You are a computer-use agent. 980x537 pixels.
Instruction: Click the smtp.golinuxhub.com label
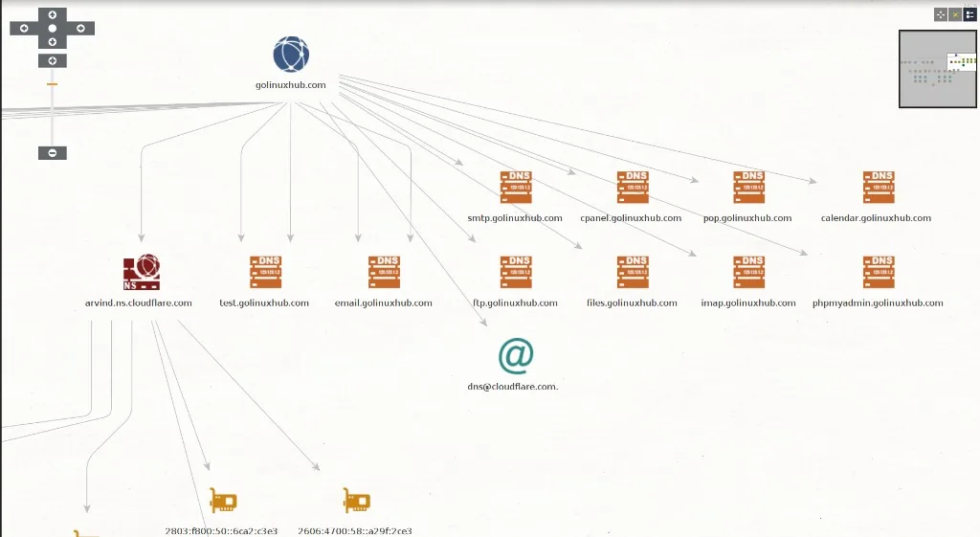[x=515, y=218]
